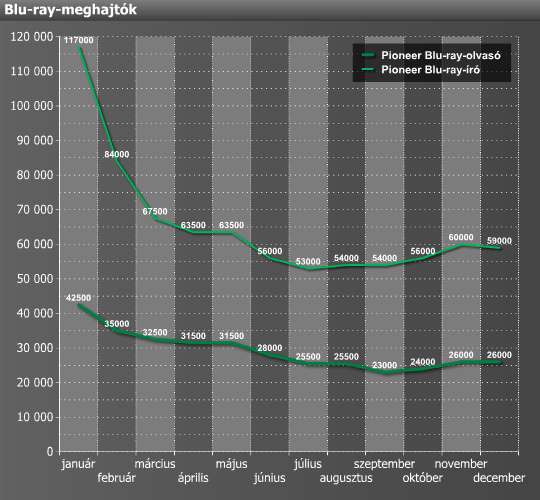Click the 25500 label above augusztus
The height and width of the screenshot is (500, 540).
coord(346,356)
